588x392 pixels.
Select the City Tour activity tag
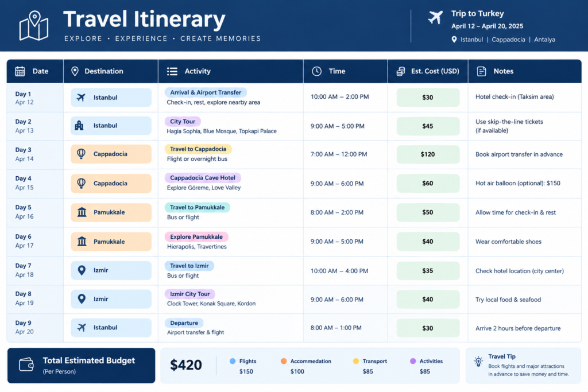183,122
